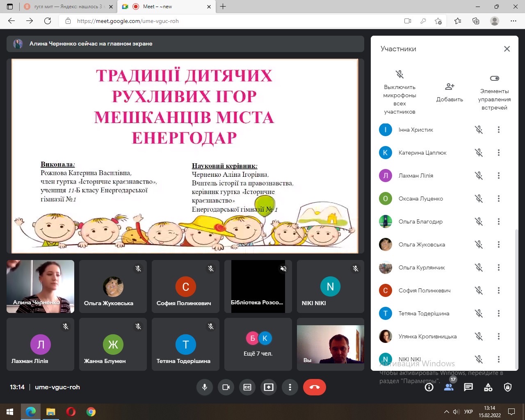The image size is (525, 420).
Task: Open the host controls shield icon
Action: point(508,387)
